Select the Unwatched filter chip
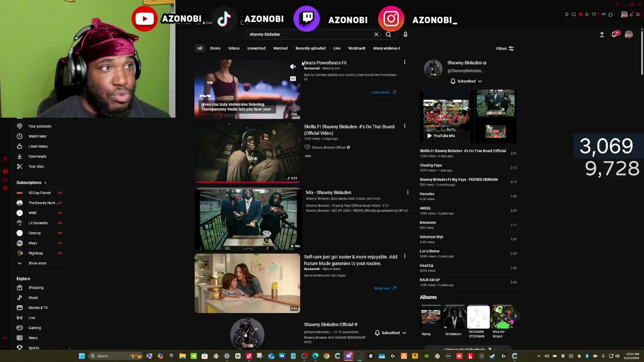 tap(256, 48)
